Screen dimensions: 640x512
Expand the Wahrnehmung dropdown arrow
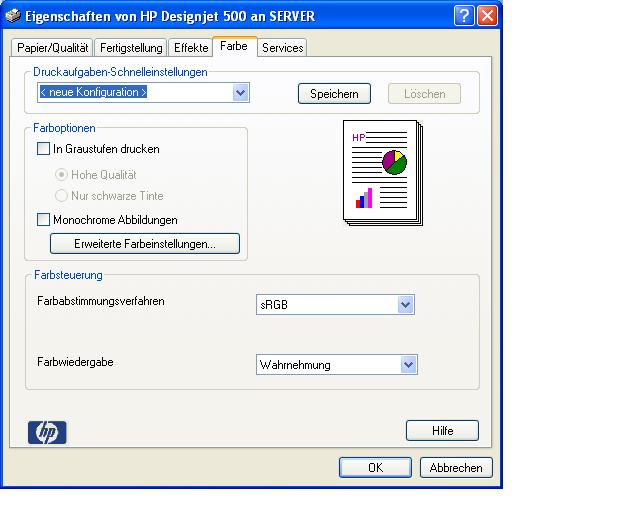tap(409, 365)
